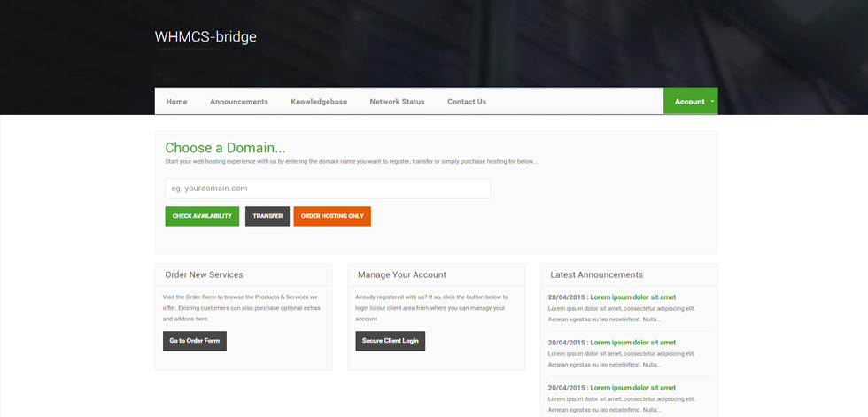Open the first Lorem ipsum announcement link
The image size is (868, 417).
632,297
